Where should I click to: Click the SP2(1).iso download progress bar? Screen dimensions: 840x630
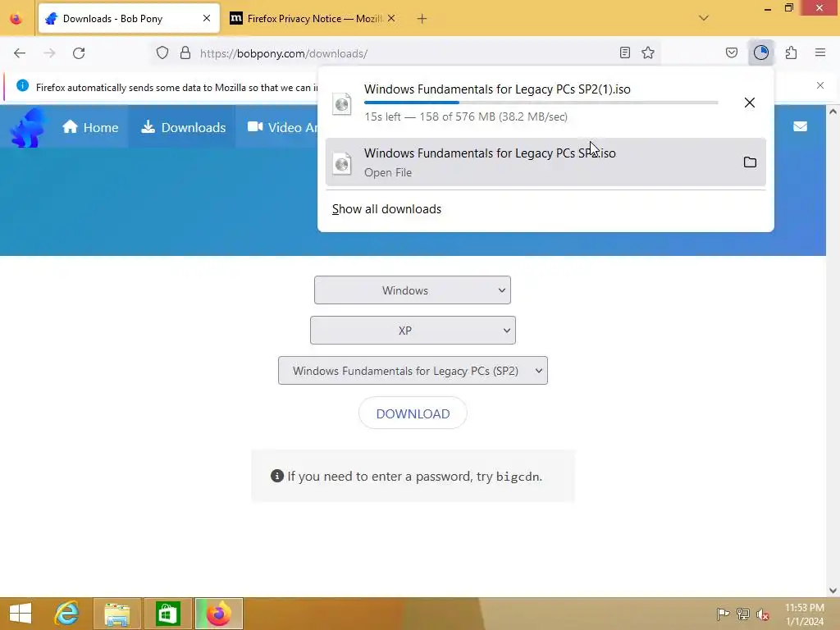point(541,103)
